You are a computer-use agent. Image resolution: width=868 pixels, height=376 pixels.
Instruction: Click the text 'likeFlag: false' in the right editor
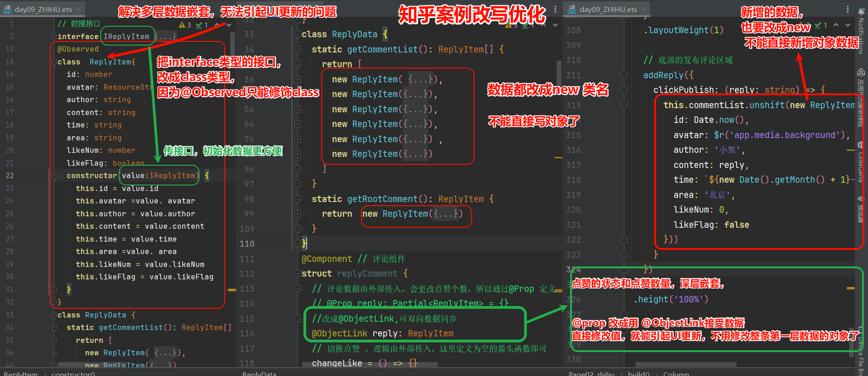(x=711, y=225)
